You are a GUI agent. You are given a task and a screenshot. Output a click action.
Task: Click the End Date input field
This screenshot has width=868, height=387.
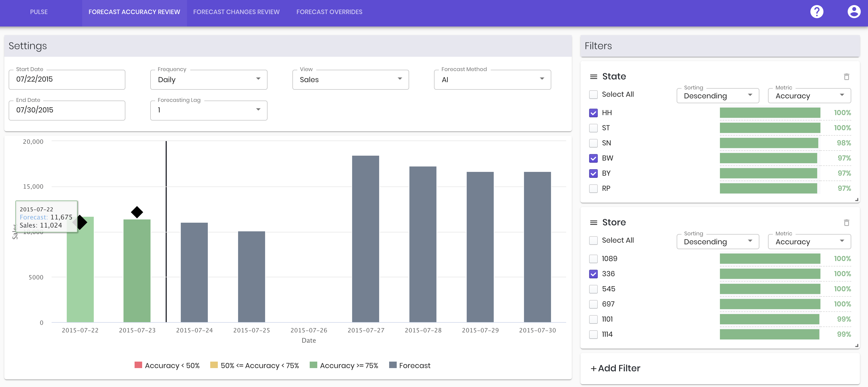[x=67, y=110]
